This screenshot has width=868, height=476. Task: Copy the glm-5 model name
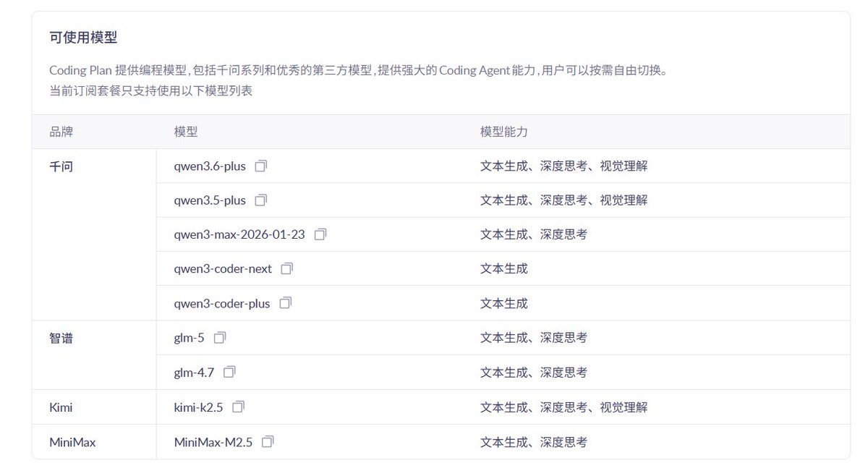coord(220,337)
